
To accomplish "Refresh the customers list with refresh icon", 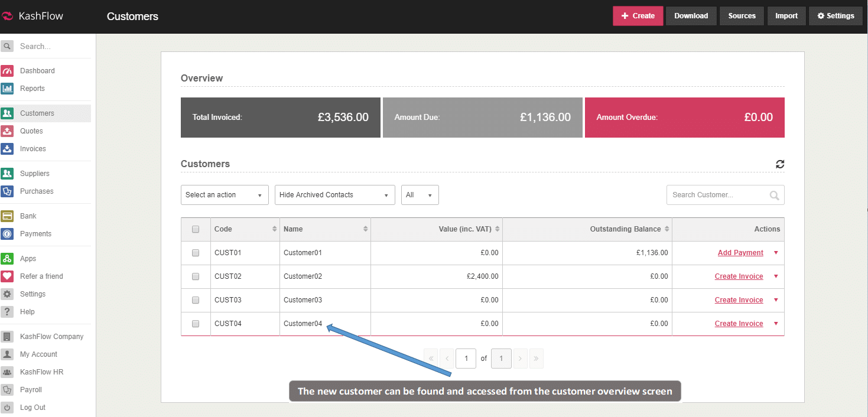I will (780, 164).
